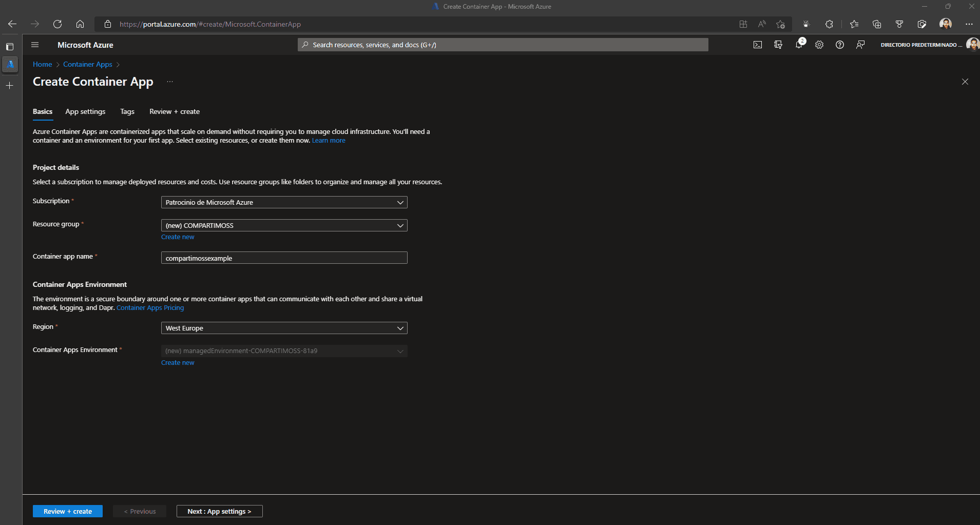Image resolution: width=980 pixels, height=525 pixels.
Task: Click Create new under Resource group
Action: (178, 237)
